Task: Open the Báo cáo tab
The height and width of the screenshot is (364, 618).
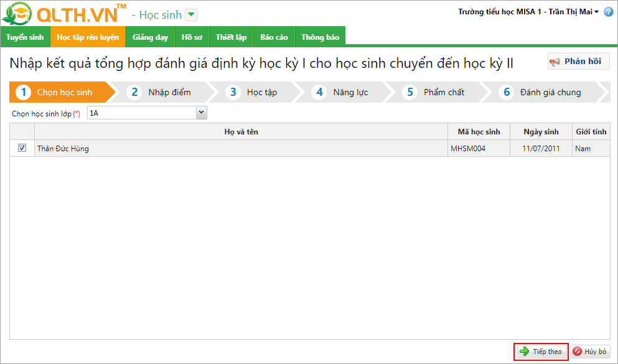Action: (x=274, y=37)
